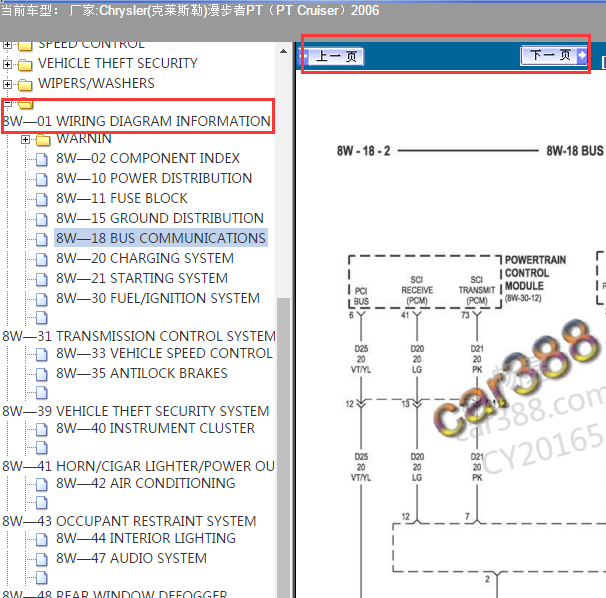Click page icon beside 8W—15 GROUND DISTRIBUTION
Image resolution: width=606 pixels, height=598 pixels.
point(42,220)
